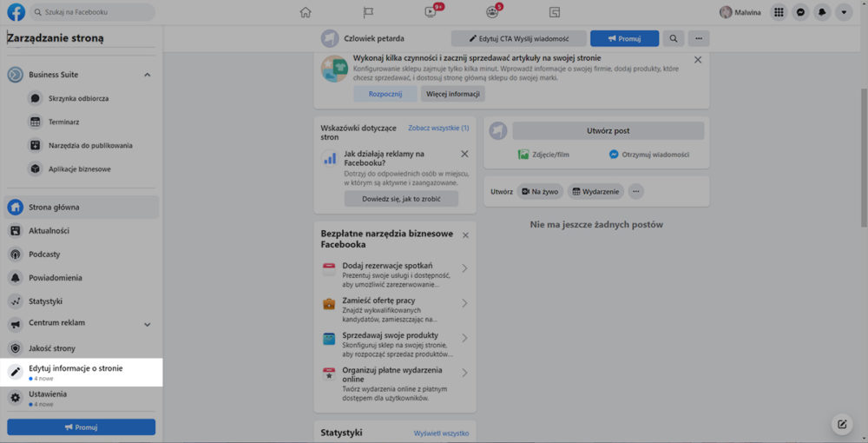Screen dimensions: 868x443
Task: Open the apps grid menu icon
Action: [x=779, y=12]
